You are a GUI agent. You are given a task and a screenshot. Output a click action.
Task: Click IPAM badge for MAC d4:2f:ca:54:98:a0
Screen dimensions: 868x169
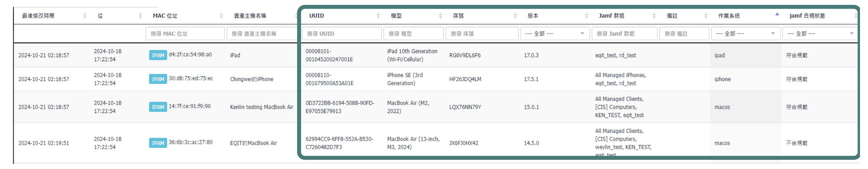click(x=158, y=55)
